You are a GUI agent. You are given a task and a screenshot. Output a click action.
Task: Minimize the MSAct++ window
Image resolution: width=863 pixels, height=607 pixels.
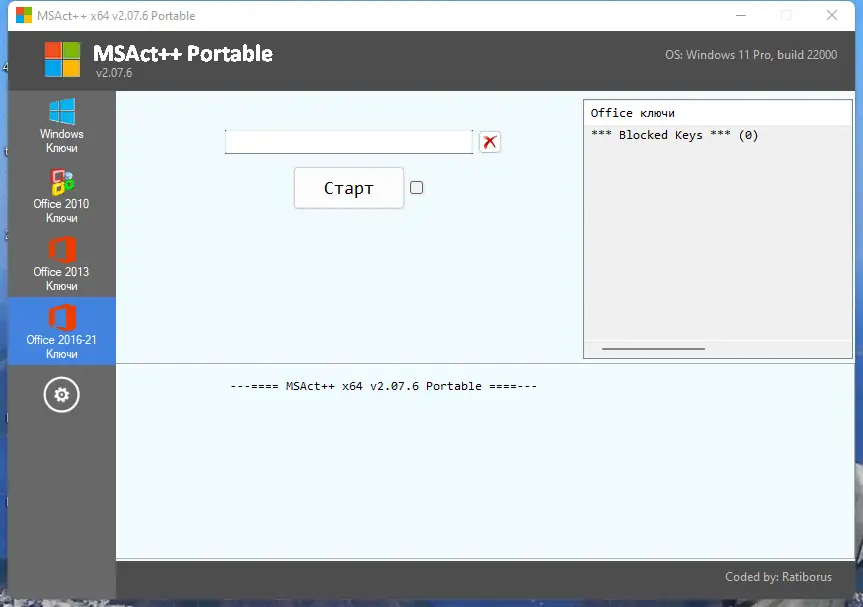point(740,15)
